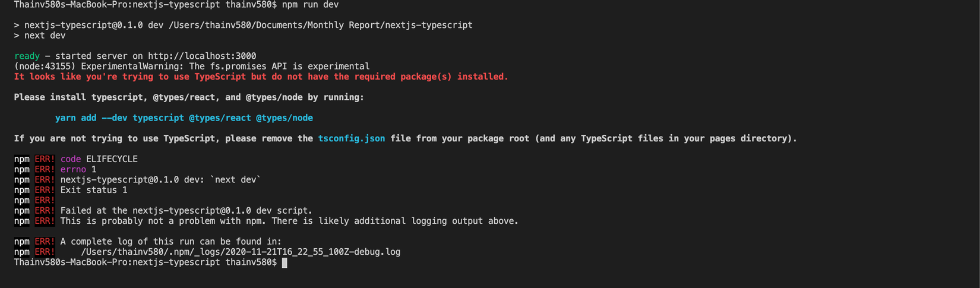The width and height of the screenshot is (980, 288).
Task: Click the cyan yarn add --dev command
Action: [x=184, y=118]
